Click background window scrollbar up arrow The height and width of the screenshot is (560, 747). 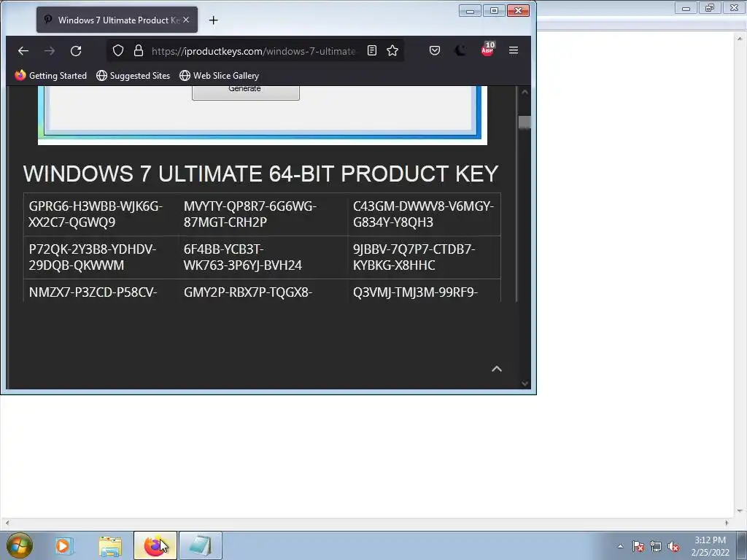[x=740, y=39]
